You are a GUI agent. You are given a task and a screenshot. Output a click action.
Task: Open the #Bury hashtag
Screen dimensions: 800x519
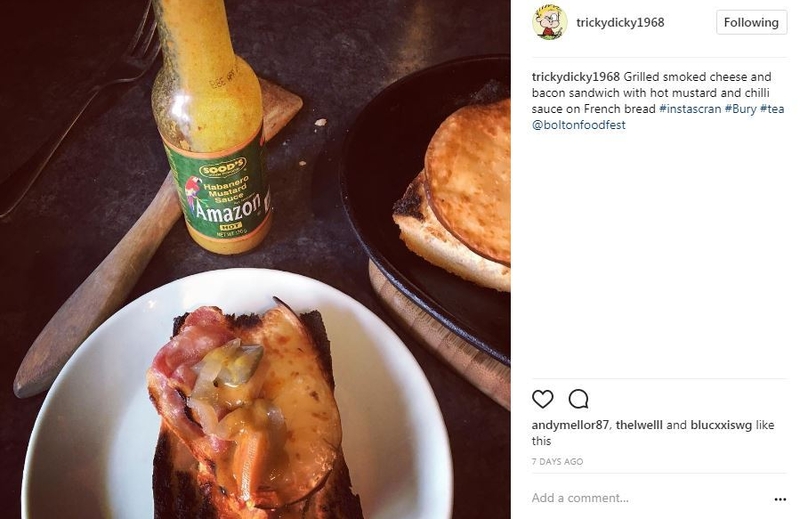click(x=740, y=109)
